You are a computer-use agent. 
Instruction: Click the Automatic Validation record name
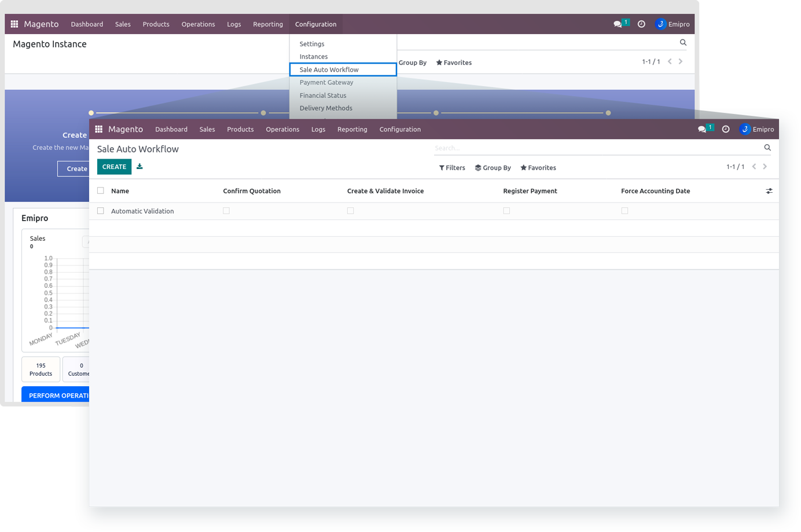(142, 211)
